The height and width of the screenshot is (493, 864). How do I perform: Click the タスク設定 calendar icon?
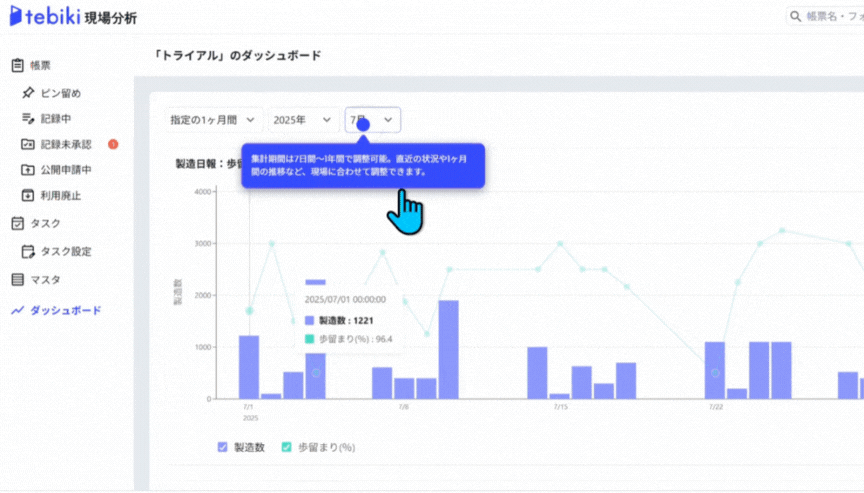28,251
